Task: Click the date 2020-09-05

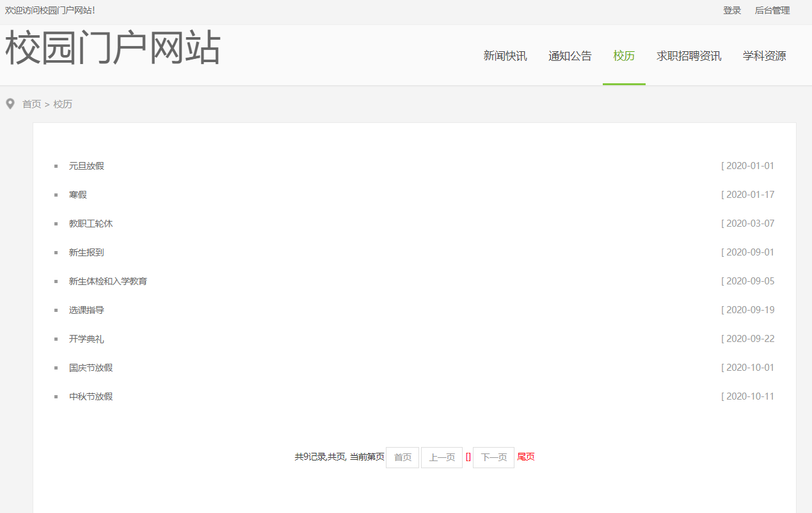Action: tap(750, 281)
